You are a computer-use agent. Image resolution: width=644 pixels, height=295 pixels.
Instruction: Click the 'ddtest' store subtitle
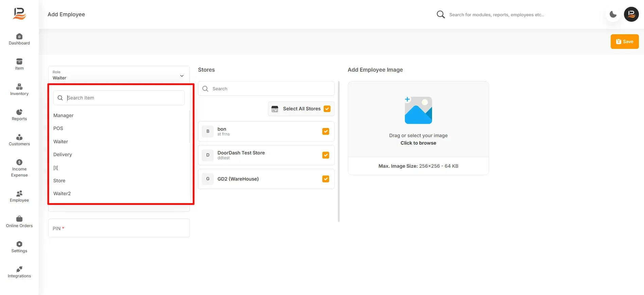click(223, 158)
